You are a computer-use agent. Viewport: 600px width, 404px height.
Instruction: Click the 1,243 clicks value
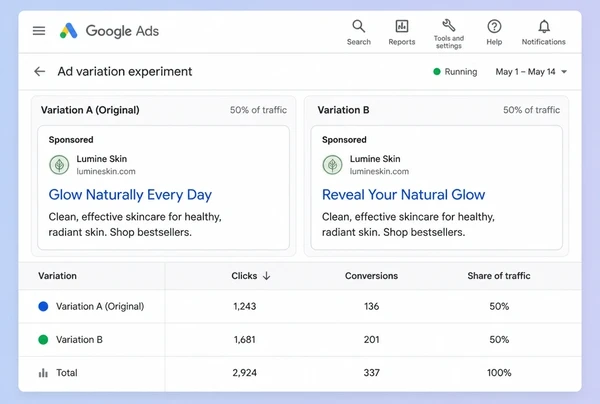click(x=245, y=306)
